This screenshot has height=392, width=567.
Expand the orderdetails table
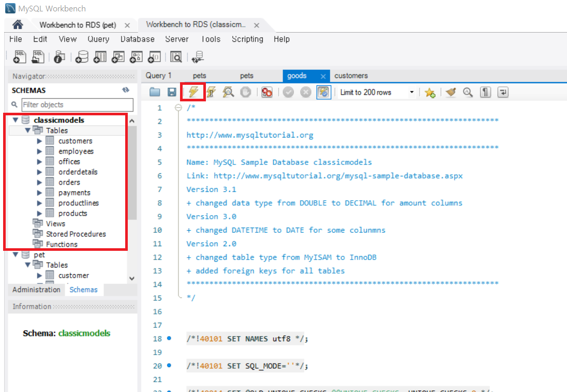point(39,172)
